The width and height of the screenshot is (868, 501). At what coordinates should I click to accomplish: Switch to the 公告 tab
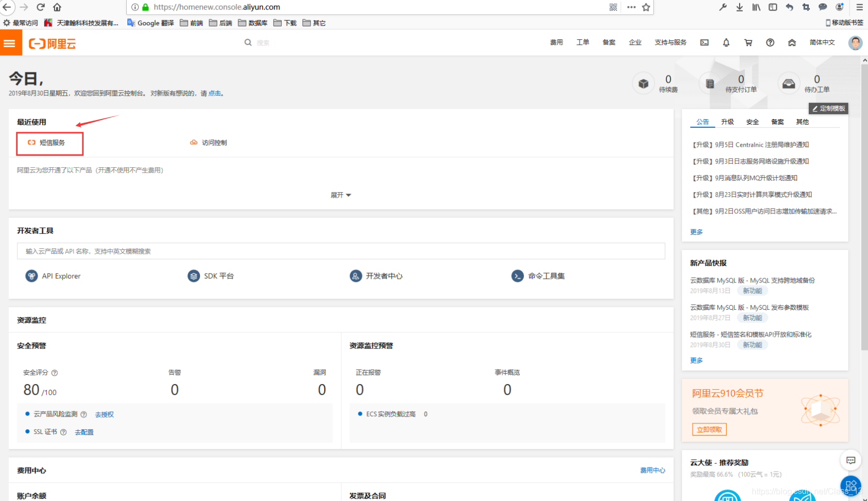tap(702, 122)
